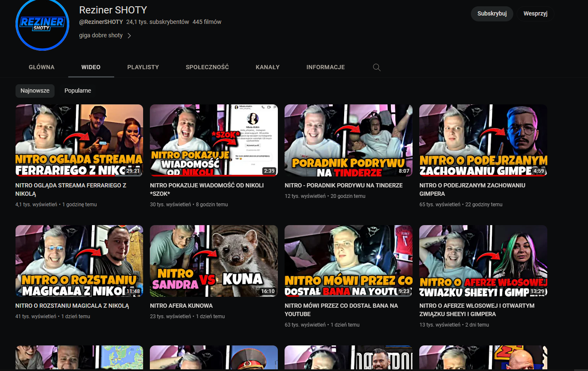This screenshot has height=371, width=588.
Task: Open the Nitro Sandra vs Kuna thumbnail
Action: tap(214, 261)
